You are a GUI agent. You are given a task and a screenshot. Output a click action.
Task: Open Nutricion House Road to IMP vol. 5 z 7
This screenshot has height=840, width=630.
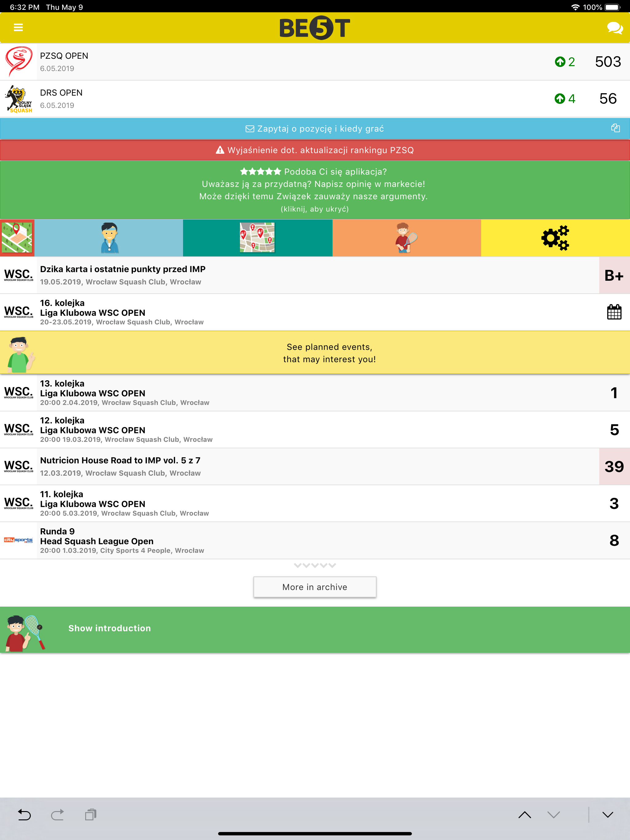pyautogui.click(x=315, y=466)
